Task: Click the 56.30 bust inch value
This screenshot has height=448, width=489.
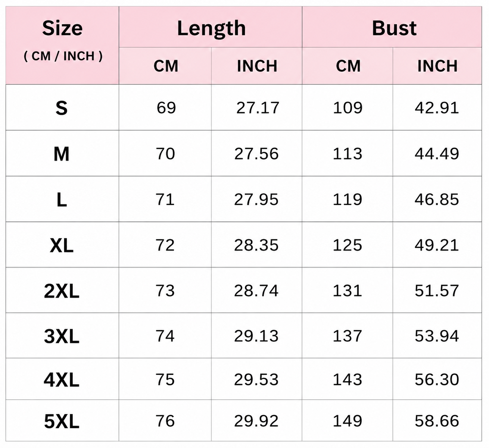Action: pos(437,379)
